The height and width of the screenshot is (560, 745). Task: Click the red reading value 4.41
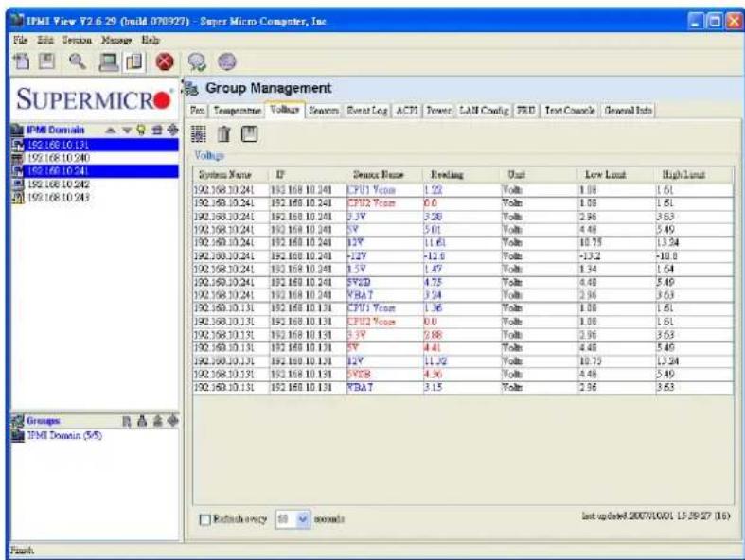pyautogui.click(x=433, y=348)
